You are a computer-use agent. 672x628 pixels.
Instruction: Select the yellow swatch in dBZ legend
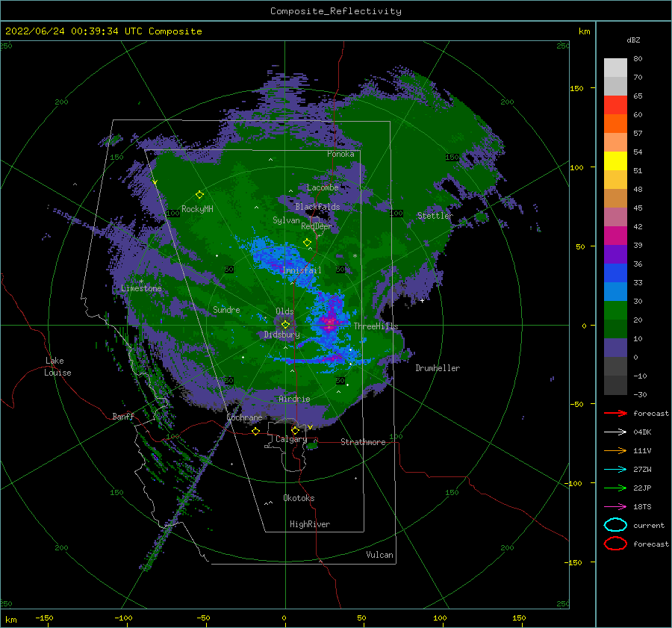pyautogui.click(x=615, y=161)
